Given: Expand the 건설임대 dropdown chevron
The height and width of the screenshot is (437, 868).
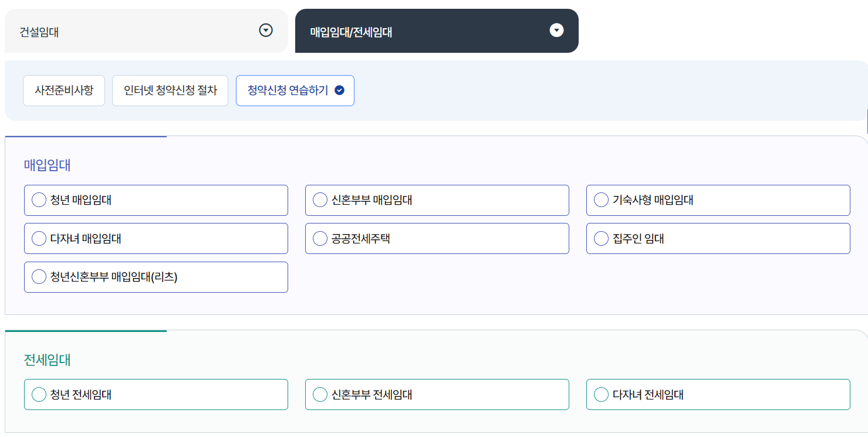Looking at the screenshot, I should [x=265, y=30].
